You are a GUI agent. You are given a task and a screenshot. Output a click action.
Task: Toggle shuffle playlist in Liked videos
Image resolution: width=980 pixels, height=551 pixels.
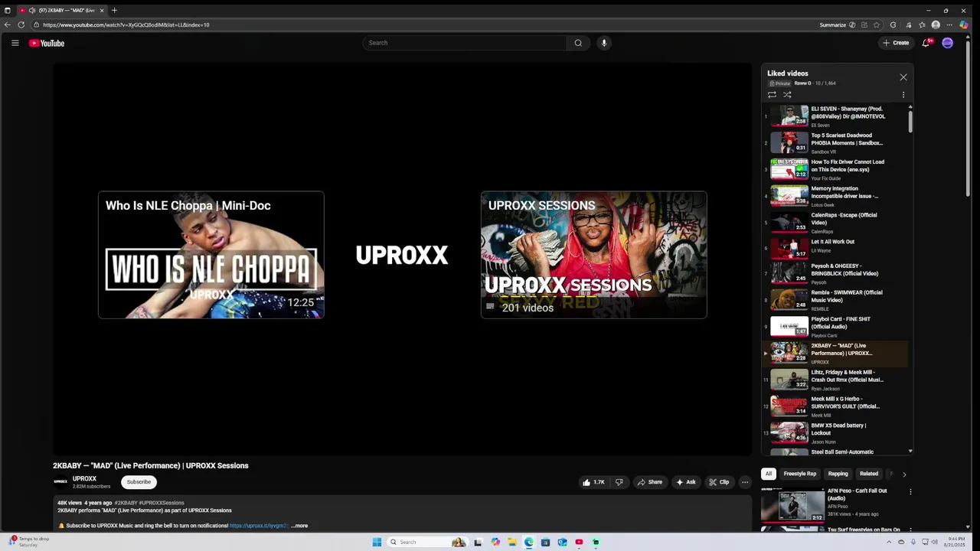point(787,95)
